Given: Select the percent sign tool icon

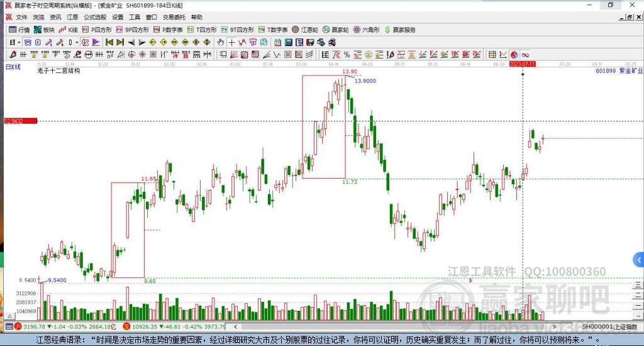Looking at the screenshot, I should (x=347, y=55).
